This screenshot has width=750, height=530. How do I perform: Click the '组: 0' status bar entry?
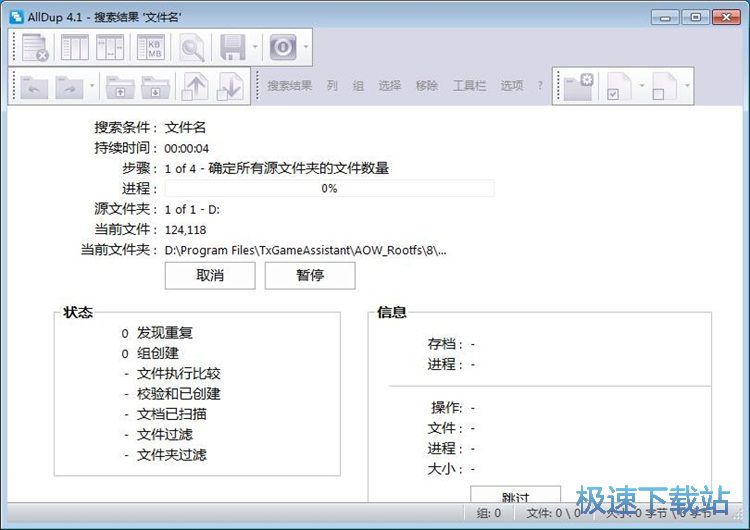click(488, 513)
